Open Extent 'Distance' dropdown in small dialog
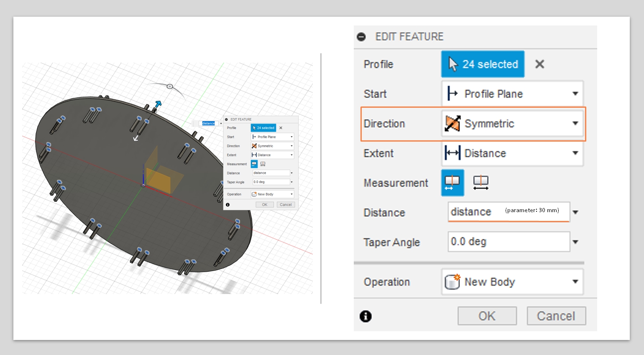The width and height of the screenshot is (644, 355). (x=272, y=155)
